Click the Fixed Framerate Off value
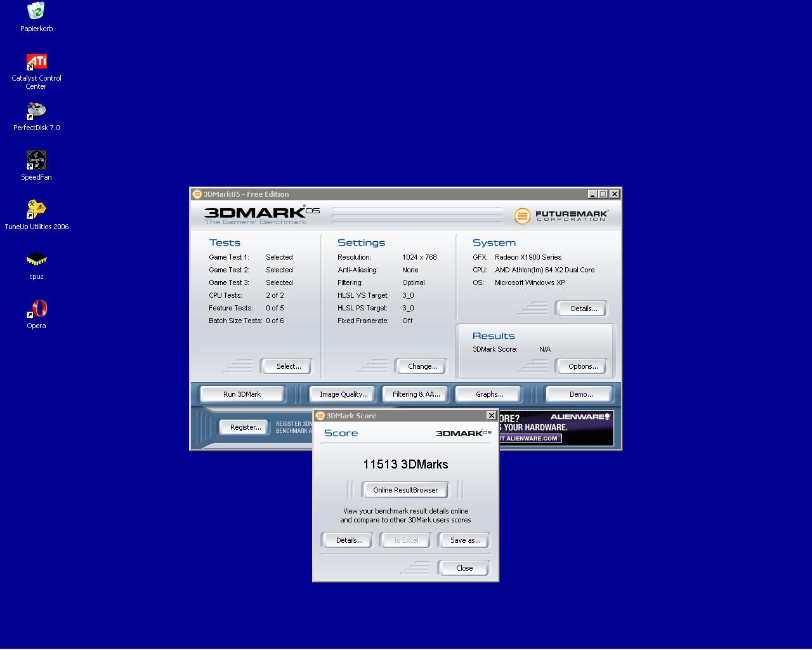This screenshot has height=650, width=812. 407,321
